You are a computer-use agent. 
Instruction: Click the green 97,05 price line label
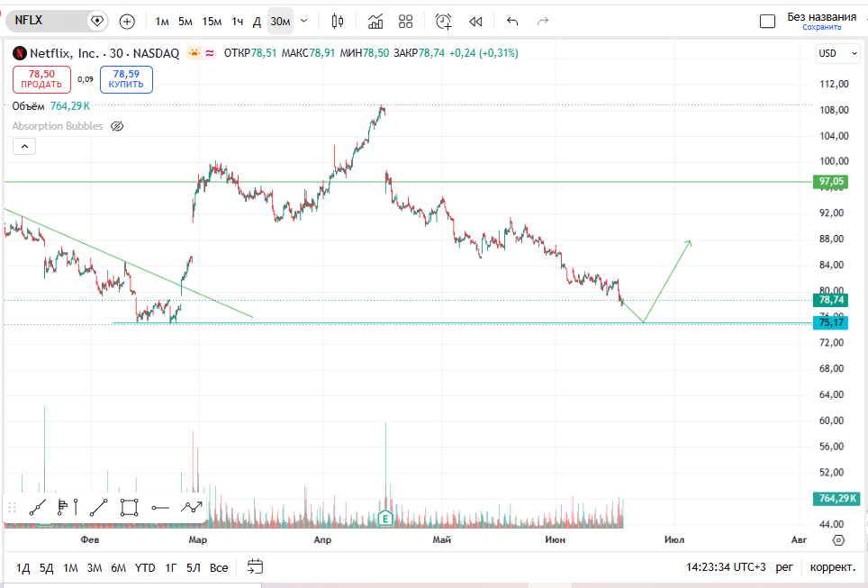831,181
